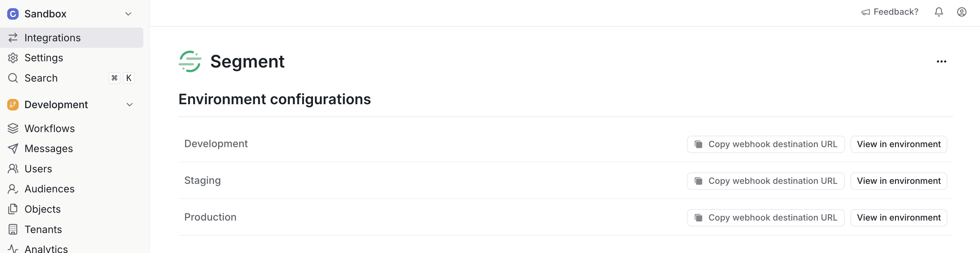The width and height of the screenshot is (980, 253).
Task: Go to Workflows page
Action: (49, 129)
